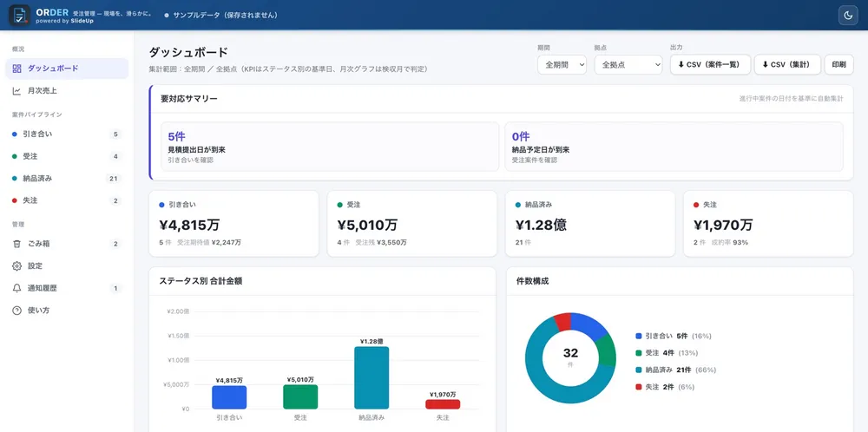Click the line chart icon beside 月次売上

(x=16, y=91)
